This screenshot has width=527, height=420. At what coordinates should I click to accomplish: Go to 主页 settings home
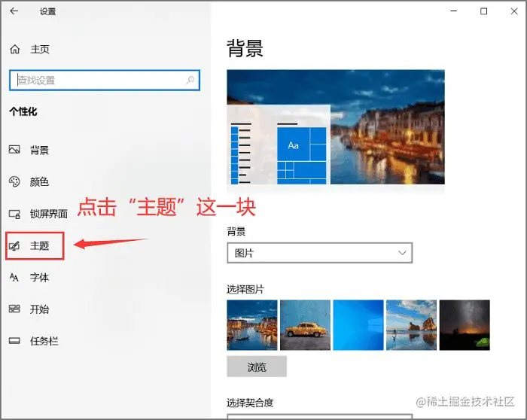tap(40, 50)
